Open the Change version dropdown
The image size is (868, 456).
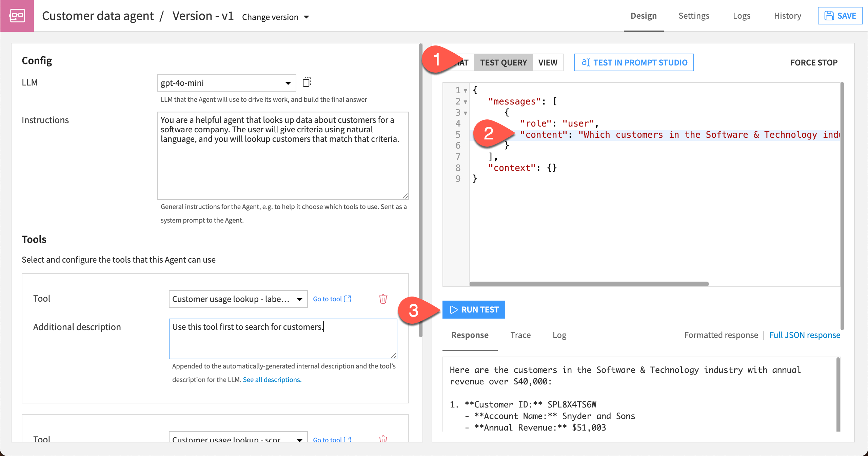click(275, 17)
